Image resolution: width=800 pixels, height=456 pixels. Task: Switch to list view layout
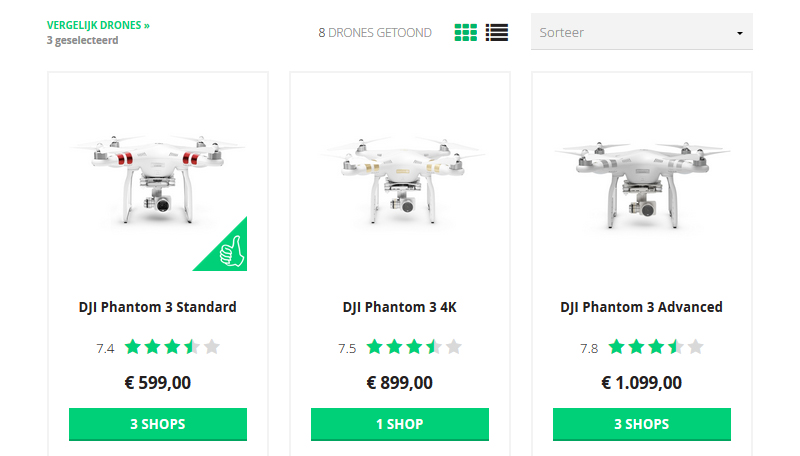tap(497, 33)
